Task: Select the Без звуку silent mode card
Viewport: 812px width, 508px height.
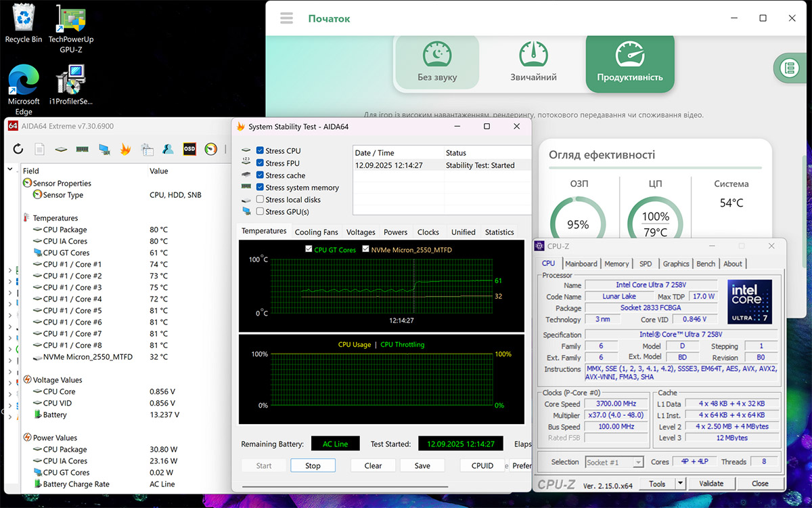Action: (x=437, y=62)
